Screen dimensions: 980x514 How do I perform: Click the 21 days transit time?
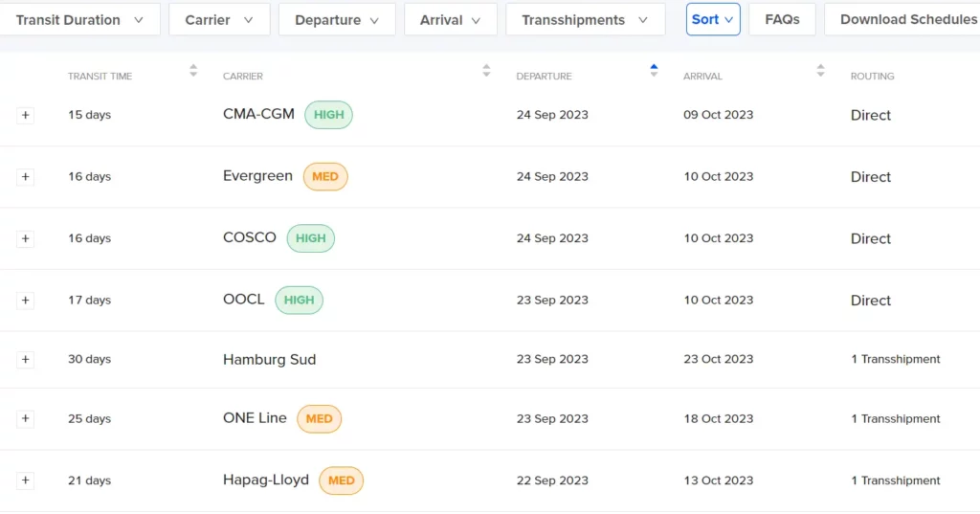tap(89, 480)
